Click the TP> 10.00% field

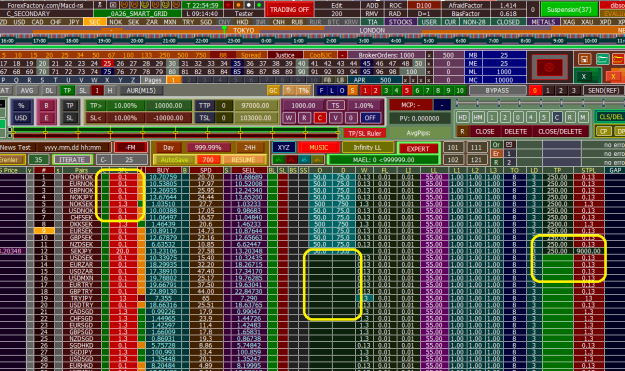[x=125, y=106]
